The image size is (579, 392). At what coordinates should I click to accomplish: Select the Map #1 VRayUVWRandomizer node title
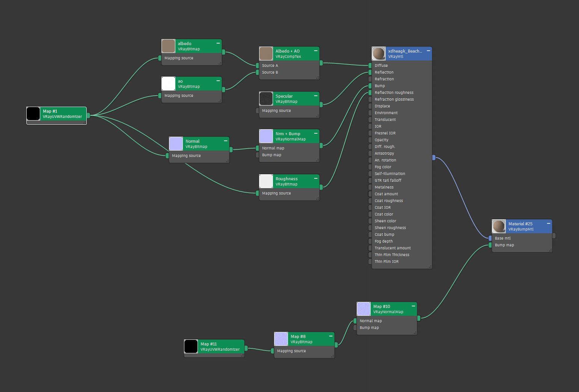tap(63, 114)
